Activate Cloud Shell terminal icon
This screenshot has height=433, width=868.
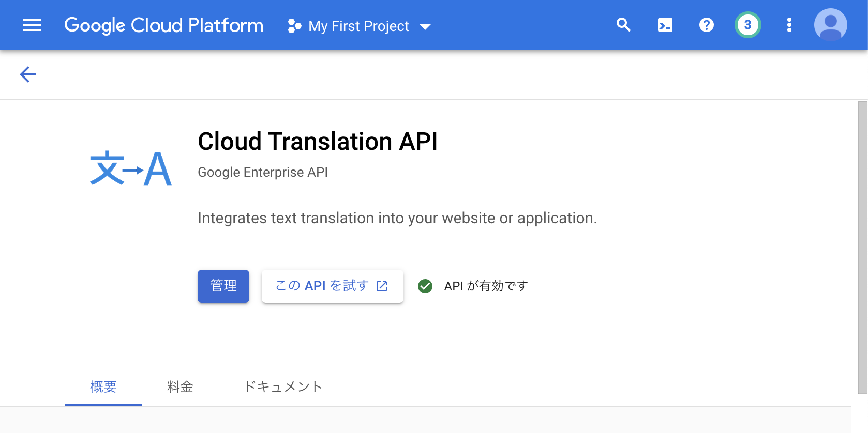click(665, 25)
